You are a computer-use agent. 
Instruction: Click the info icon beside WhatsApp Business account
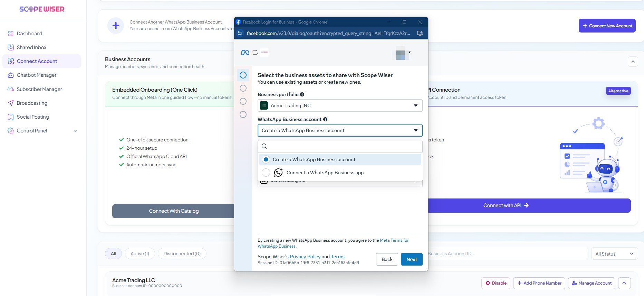(325, 119)
